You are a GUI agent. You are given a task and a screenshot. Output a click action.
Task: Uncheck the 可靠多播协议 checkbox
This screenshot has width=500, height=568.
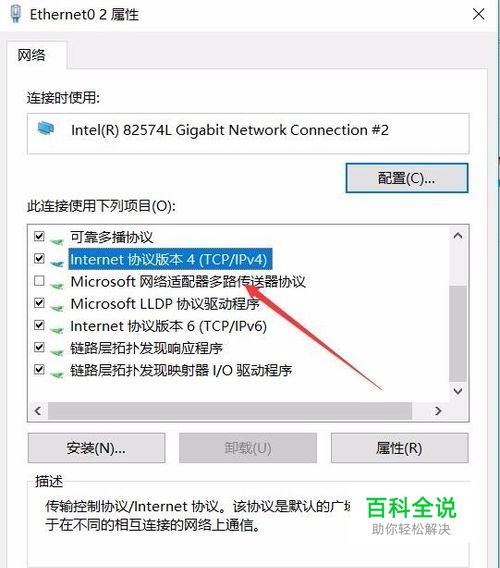click(x=39, y=237)
